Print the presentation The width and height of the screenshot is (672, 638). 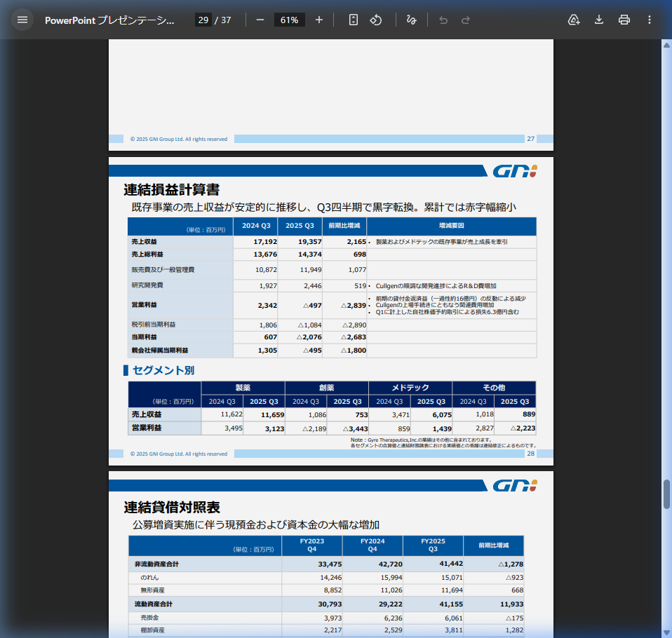click(x=624, y=20)
